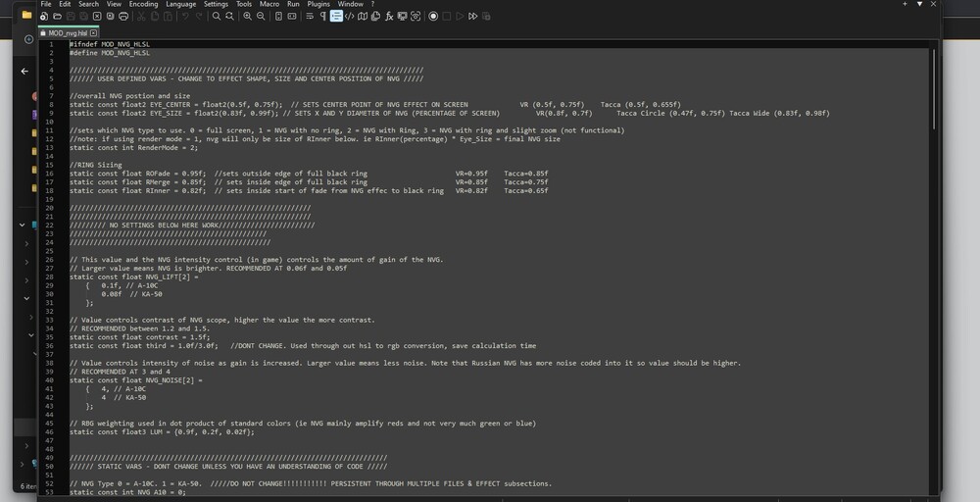This screenshot has width=980, height=502.
Task: Toggle the Function List fx panel
Action: 389,17
